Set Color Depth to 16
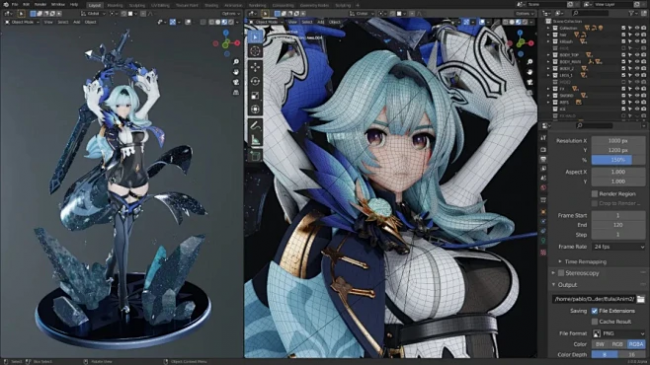This screenshot has width=650, height=365. (632, 355)
